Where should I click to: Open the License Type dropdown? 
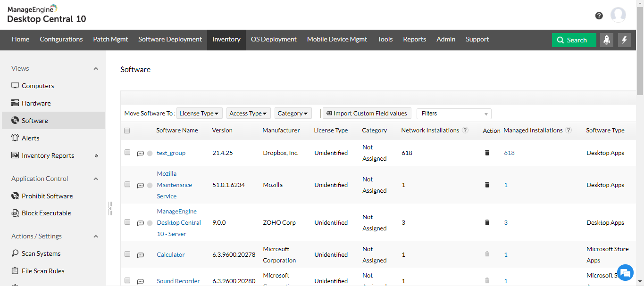pos(199,114)
